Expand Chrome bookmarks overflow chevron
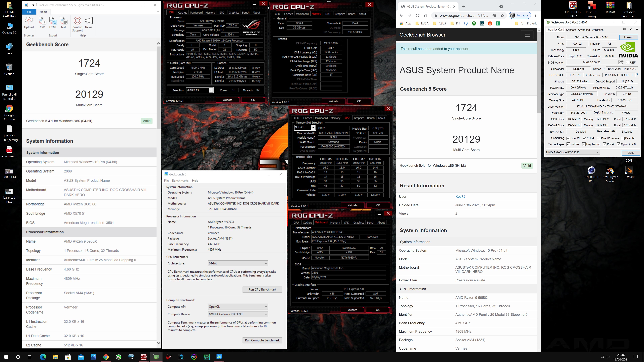644x362 pixels. [508, 23]
